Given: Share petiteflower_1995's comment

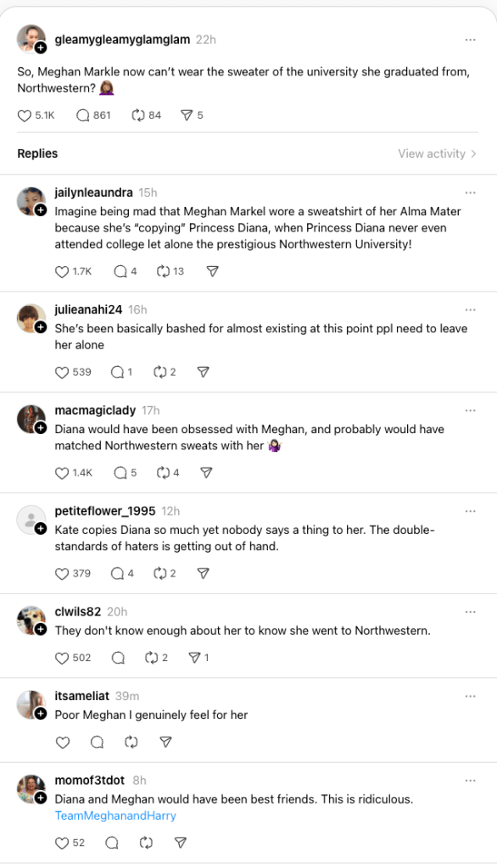Looking at the screenshot, I should pos(203,573).
